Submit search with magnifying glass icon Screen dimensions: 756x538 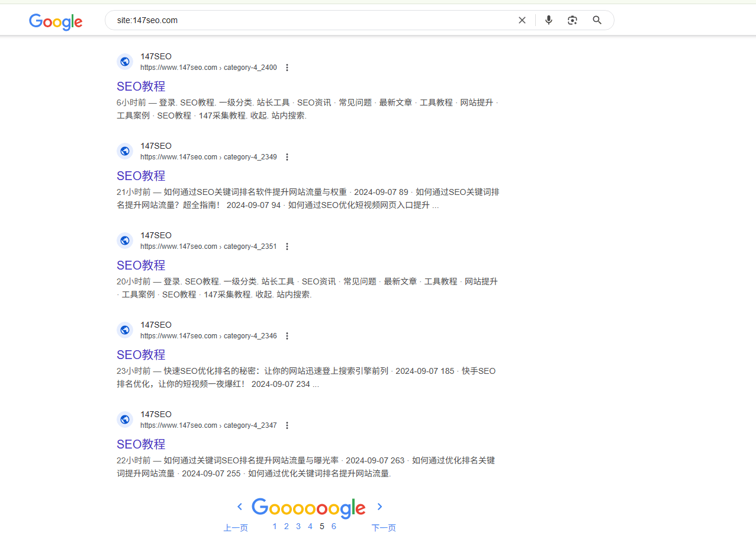pyautogui.click(x=597, y=20)
